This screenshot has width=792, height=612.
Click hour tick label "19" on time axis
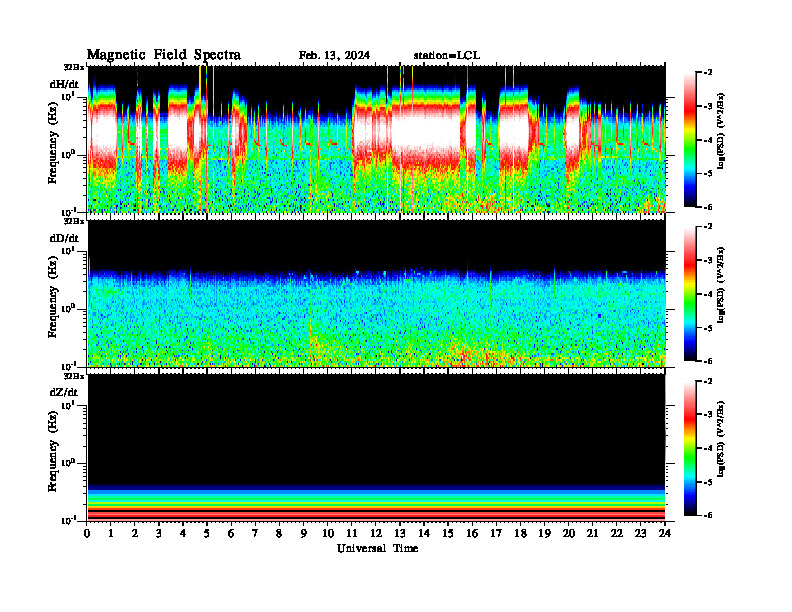tap(544, 534)
